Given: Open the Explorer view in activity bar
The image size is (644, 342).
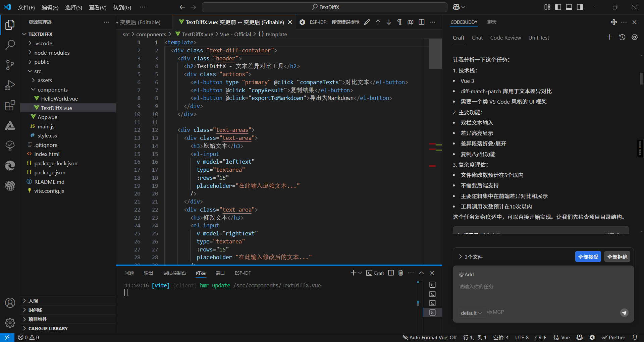Looking at the screenshot, I should [10, 25].
